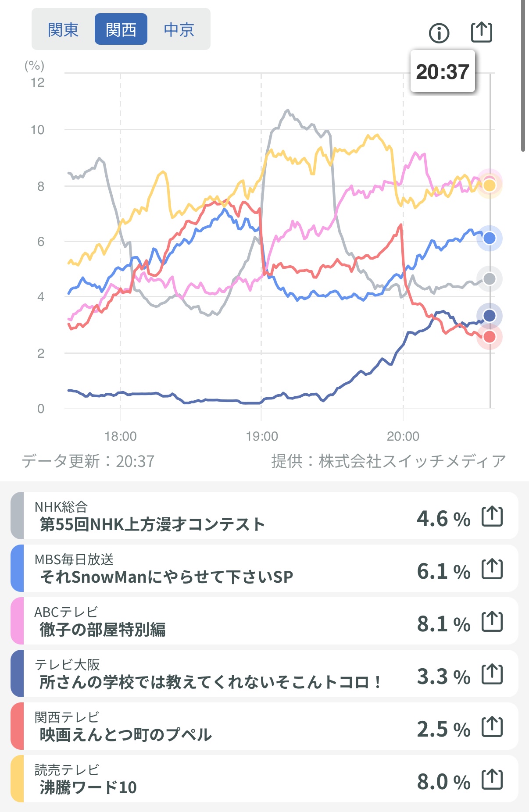This screenshot has width=529, height=812.
Task: Switch to the 関東 region tab
Action: pos(63,30)
